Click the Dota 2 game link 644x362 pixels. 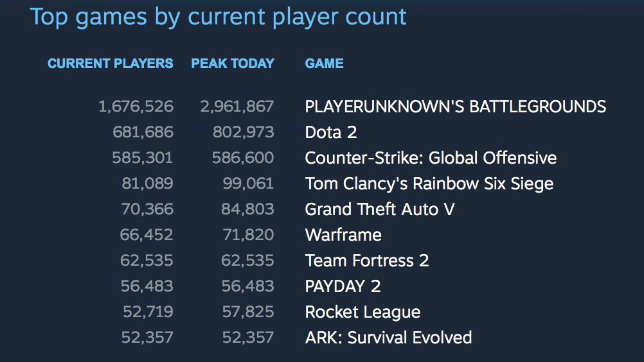pos(331,132)
